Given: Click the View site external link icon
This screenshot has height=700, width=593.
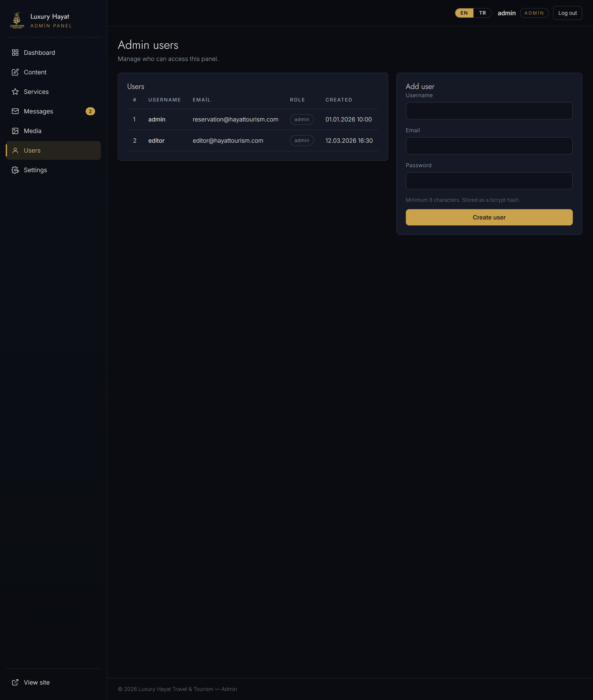Looking at the screenshot, I should pos(15,682).
